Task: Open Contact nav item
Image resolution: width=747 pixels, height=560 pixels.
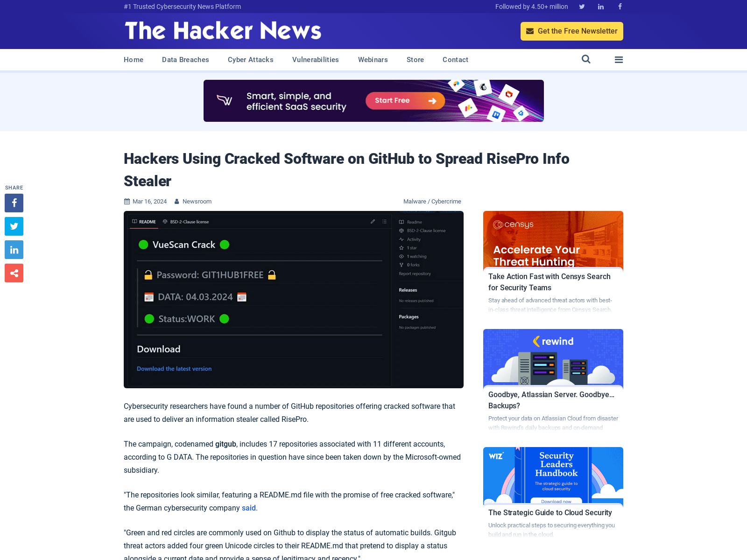Action: pos(455,60)
